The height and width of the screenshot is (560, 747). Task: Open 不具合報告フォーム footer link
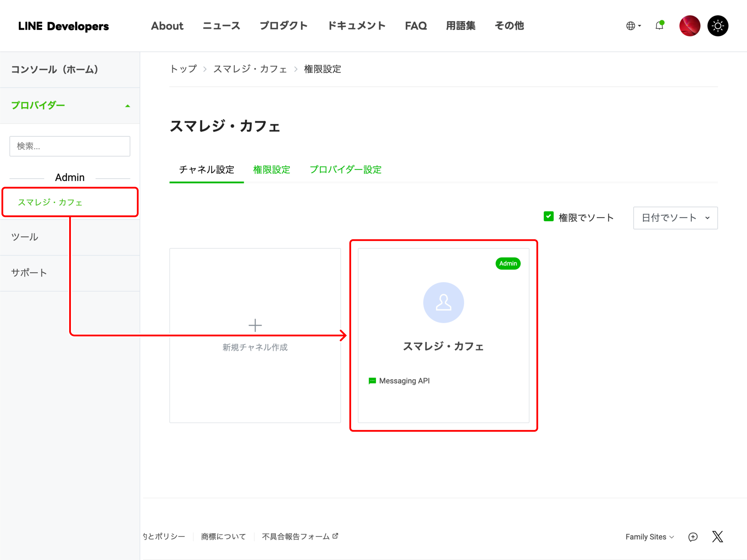296,536
